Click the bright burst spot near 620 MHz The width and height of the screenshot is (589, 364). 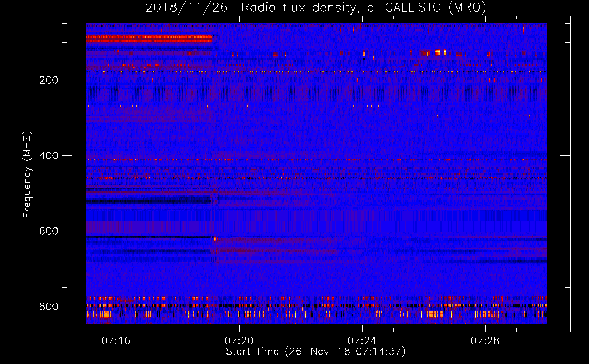pos(215,239)
